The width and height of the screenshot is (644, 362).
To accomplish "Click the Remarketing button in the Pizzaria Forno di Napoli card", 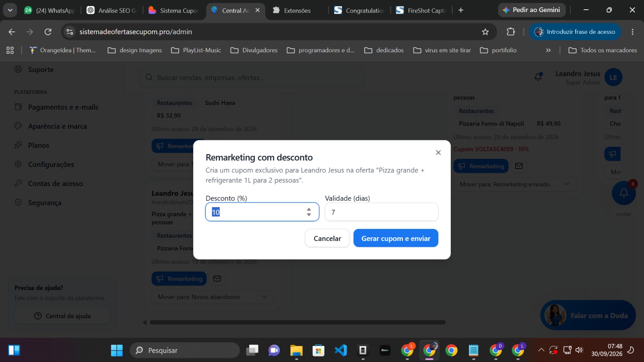I will pyautogui.click(x=481, y=166).
